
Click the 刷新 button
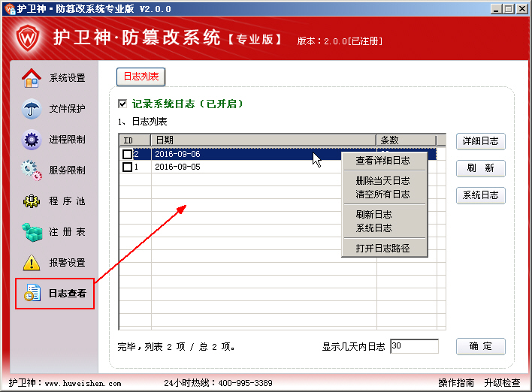(x=480, y=168)
